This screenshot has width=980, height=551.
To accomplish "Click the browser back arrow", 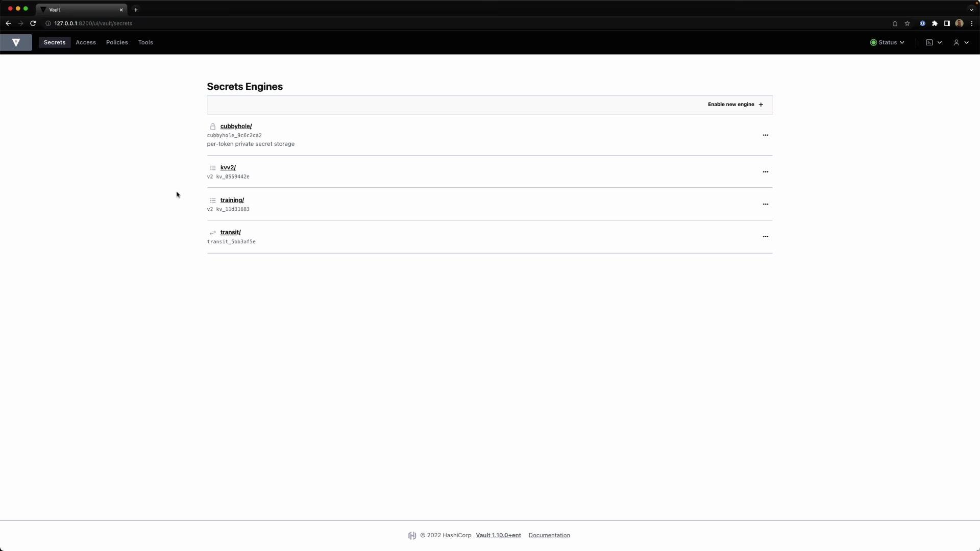I will pyautogui.click(x=8, y=23).
